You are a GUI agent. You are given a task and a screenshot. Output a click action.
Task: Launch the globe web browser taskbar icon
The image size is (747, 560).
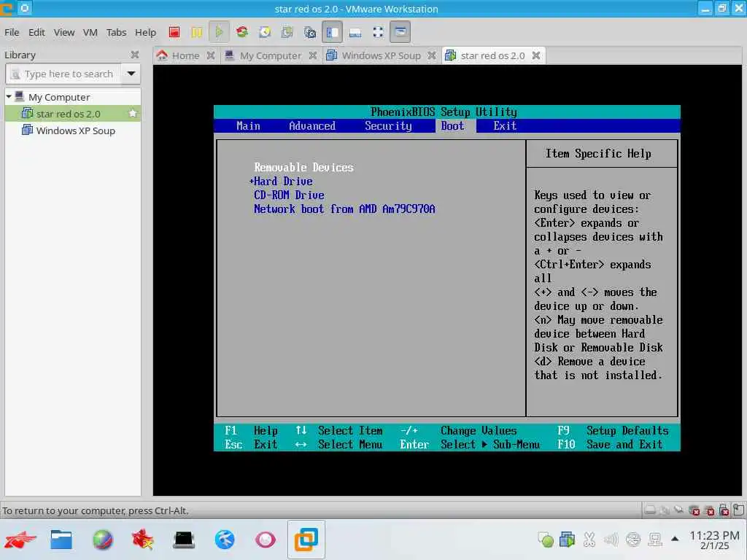click(x=102, y=540)
